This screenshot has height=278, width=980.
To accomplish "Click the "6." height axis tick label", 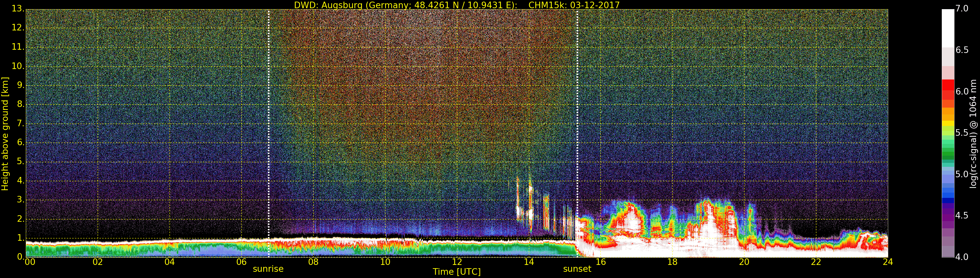I will coord(21,142).
